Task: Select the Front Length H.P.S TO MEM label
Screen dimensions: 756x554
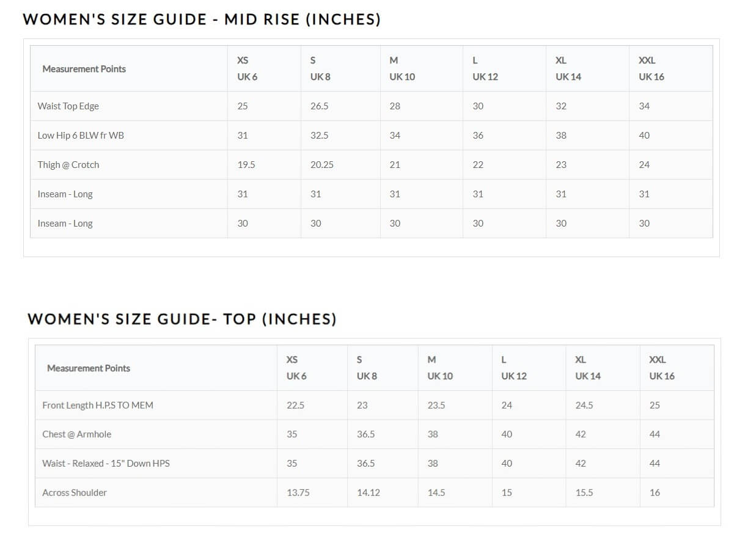Action: pos(98,405)
